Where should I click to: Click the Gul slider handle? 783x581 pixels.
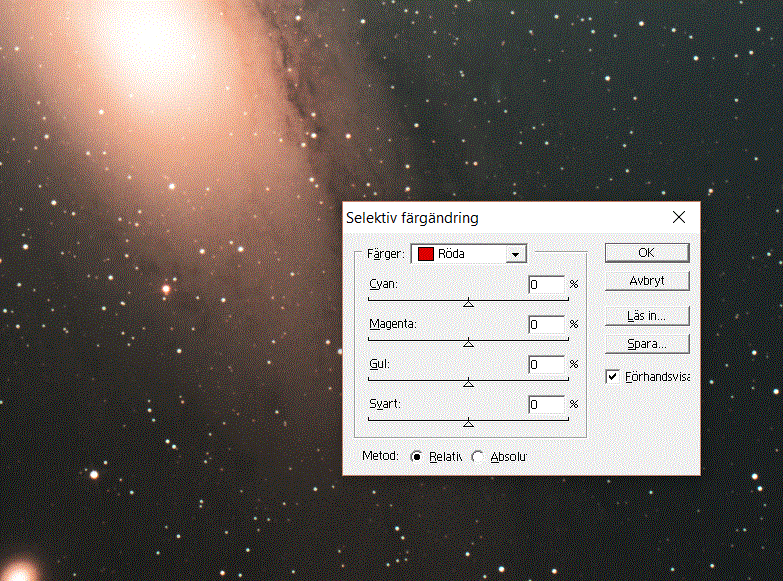point(468,383)
